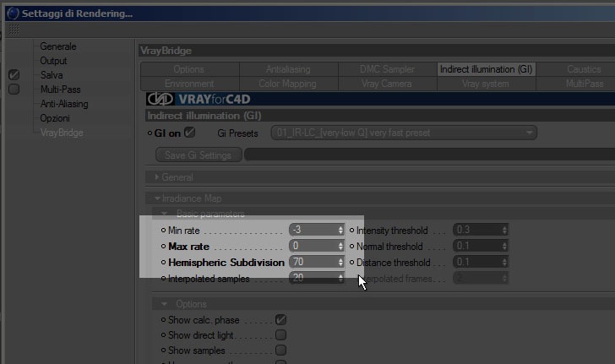Click the Interpolated samples stepper arrows
The height and width of the screenshot is (364, 615).
[340, 278]
